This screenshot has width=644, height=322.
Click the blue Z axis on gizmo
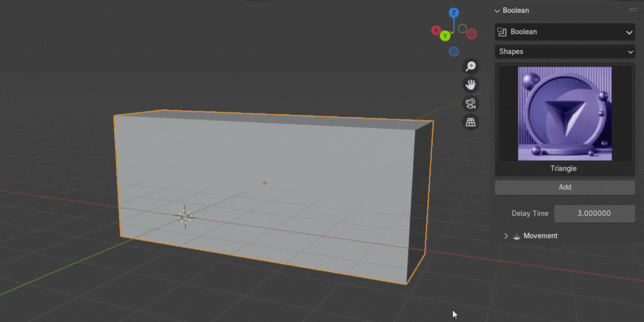454,13
